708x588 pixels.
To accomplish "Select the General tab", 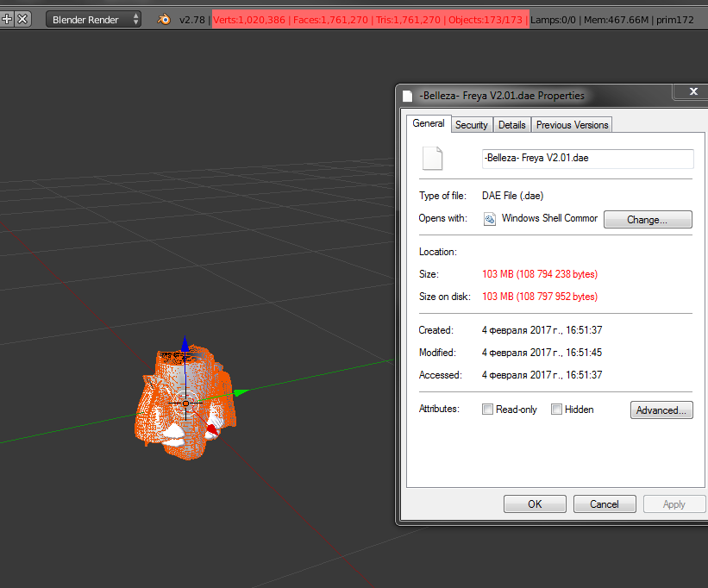I will 429,123.
